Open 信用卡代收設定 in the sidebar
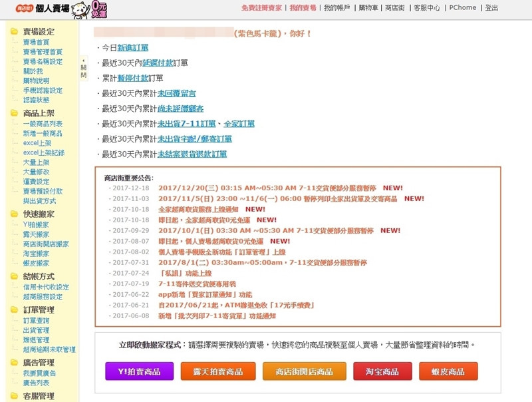The height and width of the screenshot is (402, 532). coord(46,288)
